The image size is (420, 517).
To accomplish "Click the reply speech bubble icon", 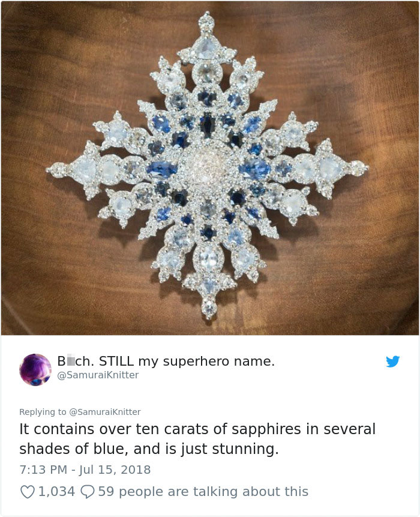I will click(88, 492).
